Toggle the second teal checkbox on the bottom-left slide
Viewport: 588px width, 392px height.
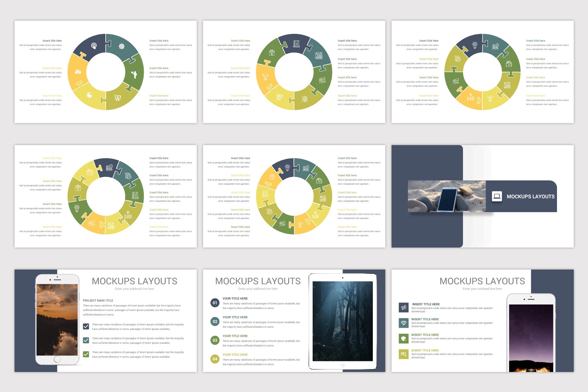86,340
